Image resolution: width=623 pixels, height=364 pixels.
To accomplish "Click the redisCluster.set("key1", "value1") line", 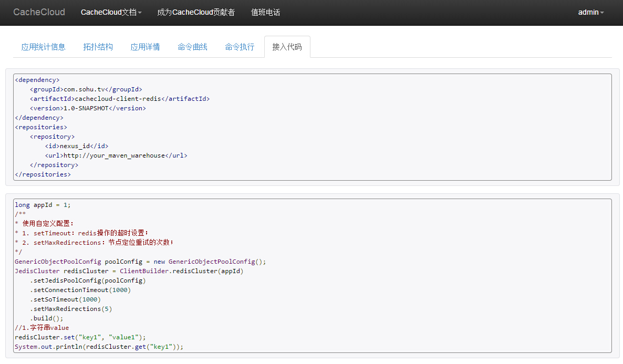I will click(x=80, y=337).
